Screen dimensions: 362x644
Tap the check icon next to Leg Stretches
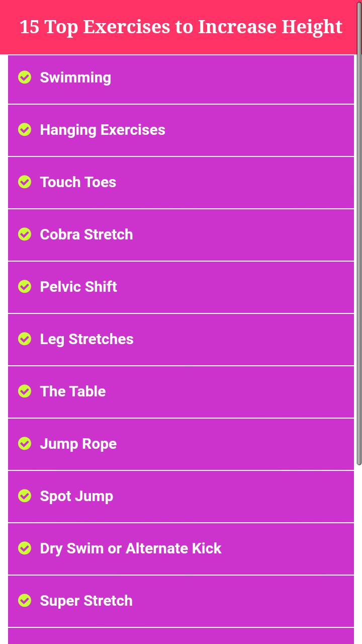[25, 339]
